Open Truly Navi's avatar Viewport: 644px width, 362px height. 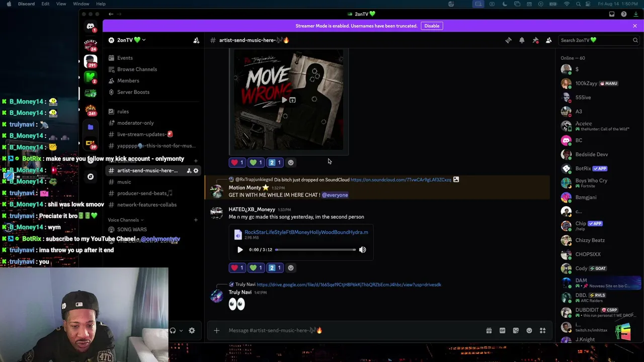(x=216, y=296)
